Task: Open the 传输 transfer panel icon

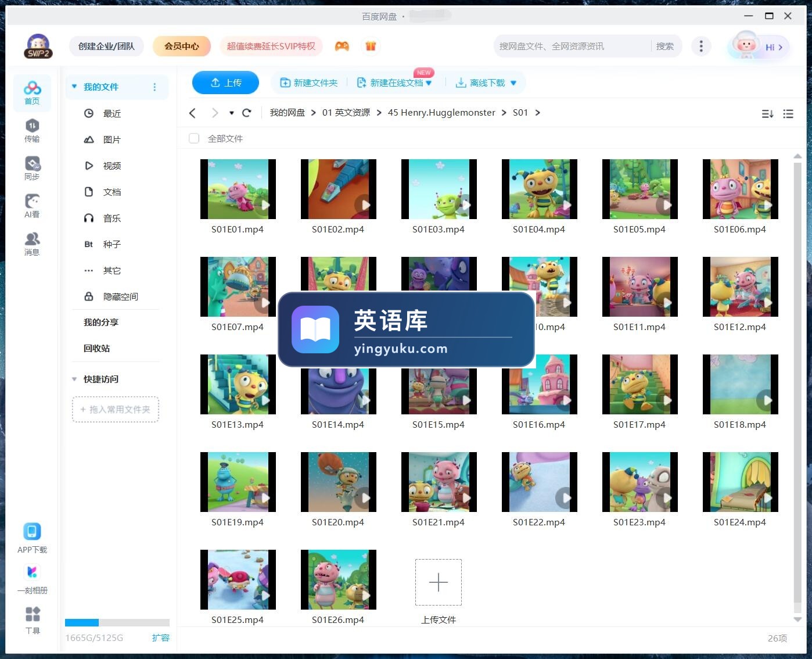Action: [32, 131]
